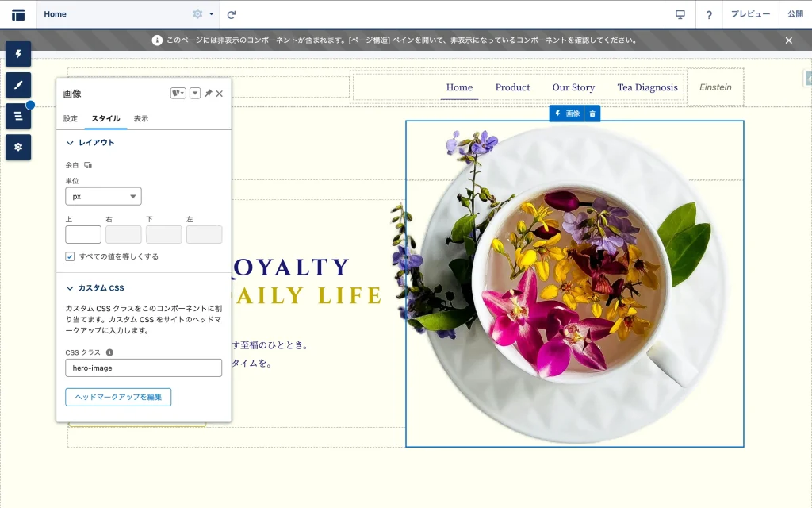Click the CSS クラス input field
Viewport: 812px width, 508px height.
tap(144, 368)
